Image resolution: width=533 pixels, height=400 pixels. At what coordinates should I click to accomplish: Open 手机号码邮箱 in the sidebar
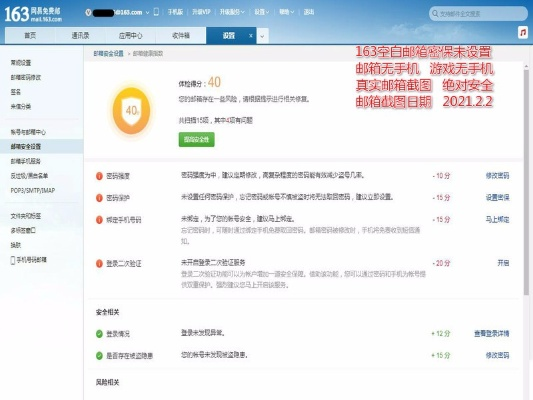point(32,260)
